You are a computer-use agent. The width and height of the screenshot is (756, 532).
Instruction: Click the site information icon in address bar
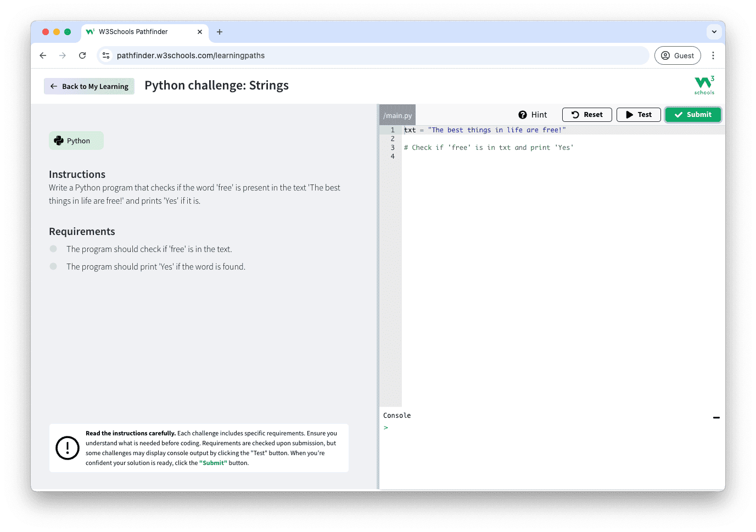(107, 55)
